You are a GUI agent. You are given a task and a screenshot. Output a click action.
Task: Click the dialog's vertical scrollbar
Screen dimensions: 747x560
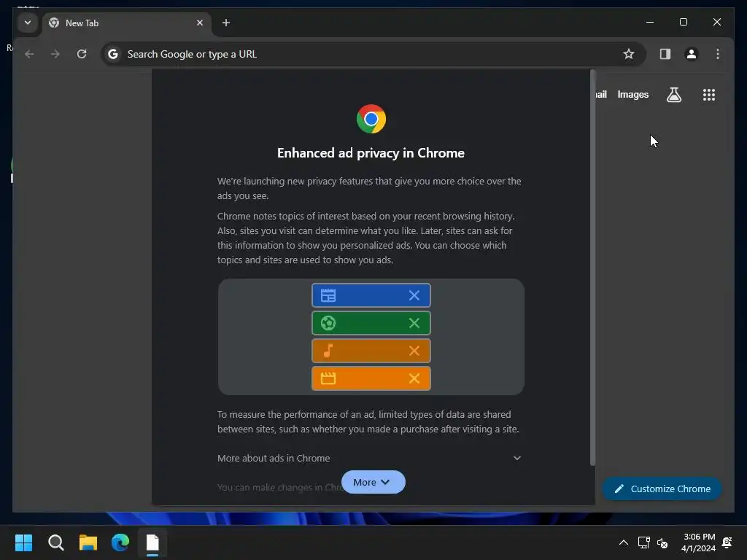pyautogui.click(x=592, y=268)
